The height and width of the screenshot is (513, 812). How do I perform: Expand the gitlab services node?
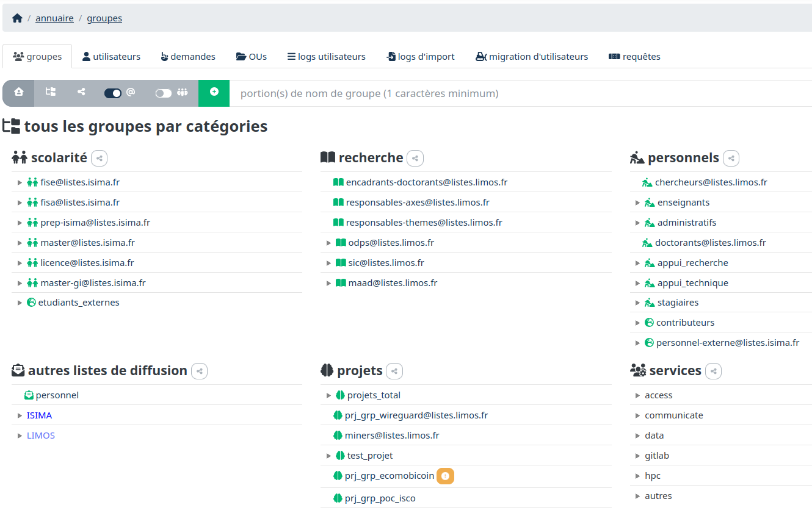638,456
